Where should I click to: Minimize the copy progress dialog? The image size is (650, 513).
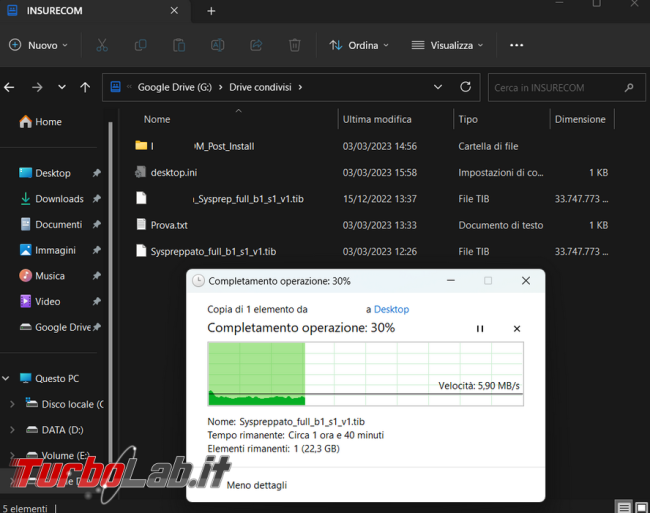pos(451,281)
